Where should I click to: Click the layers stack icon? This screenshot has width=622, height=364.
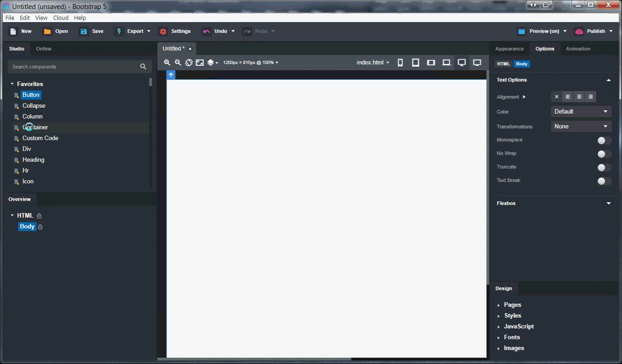[210, 63]
